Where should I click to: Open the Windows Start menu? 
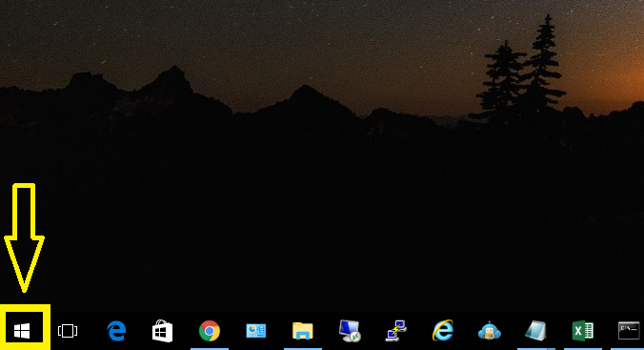[22, 331]
